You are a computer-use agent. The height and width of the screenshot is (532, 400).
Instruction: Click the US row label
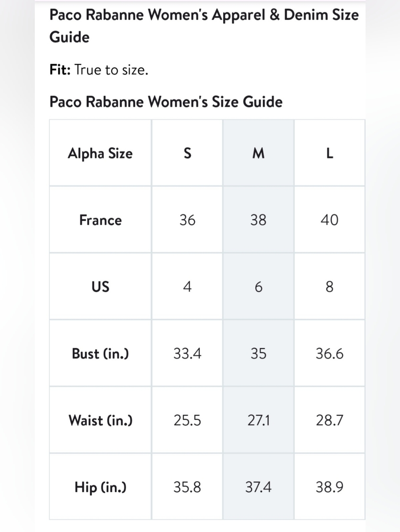pos(100,286)
